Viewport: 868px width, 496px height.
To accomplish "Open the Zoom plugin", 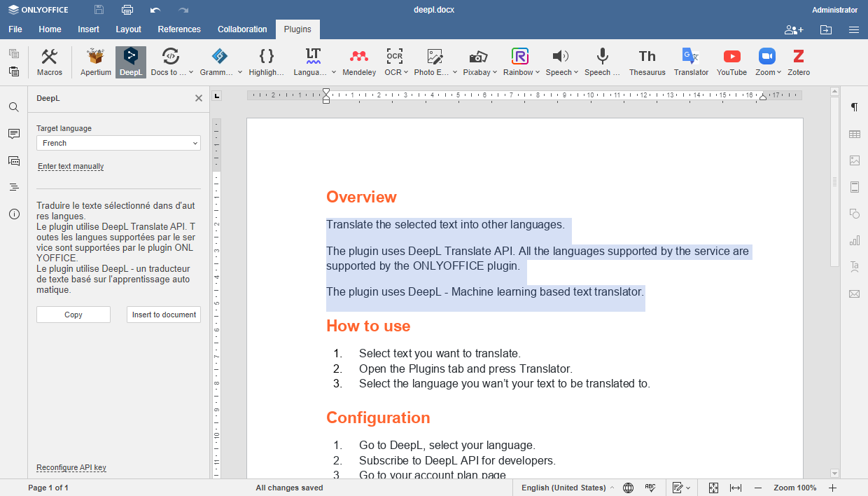I will (766, 62).
